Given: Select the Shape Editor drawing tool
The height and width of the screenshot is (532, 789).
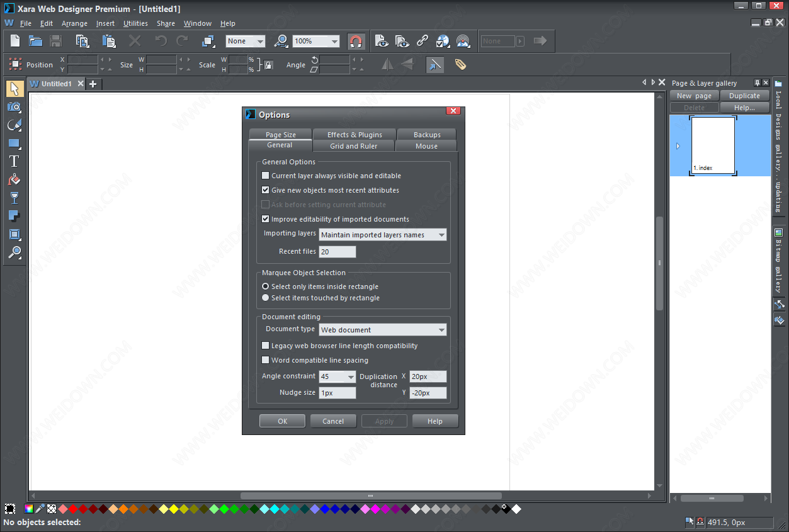Looking at the screenshot, I should pos(14,125).
